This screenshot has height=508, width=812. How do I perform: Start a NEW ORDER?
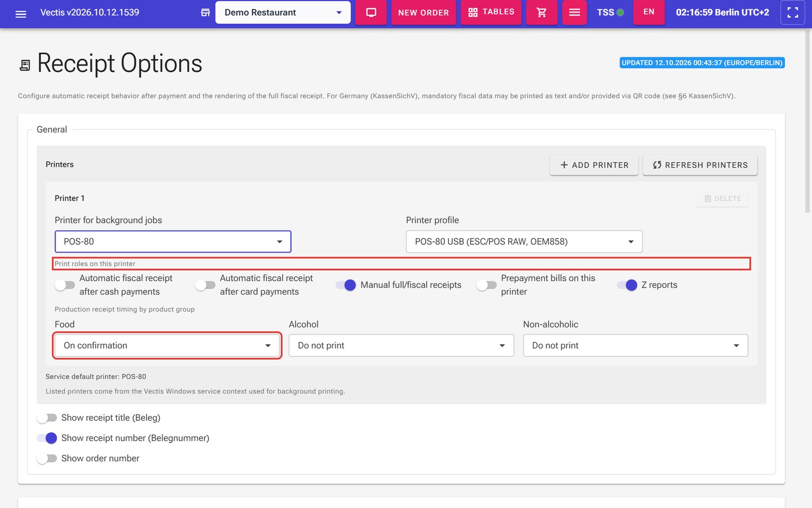[423, 12]
